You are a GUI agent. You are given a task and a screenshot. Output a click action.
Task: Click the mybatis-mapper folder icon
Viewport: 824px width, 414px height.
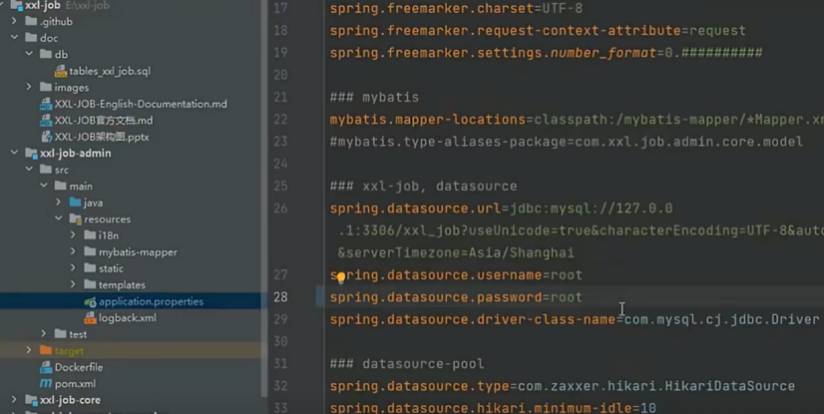point(90,252)
